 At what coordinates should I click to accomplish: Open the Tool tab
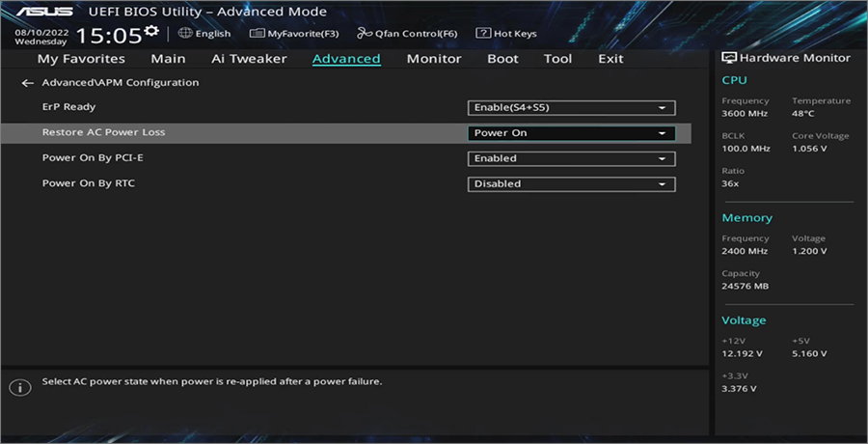point(557,59)
